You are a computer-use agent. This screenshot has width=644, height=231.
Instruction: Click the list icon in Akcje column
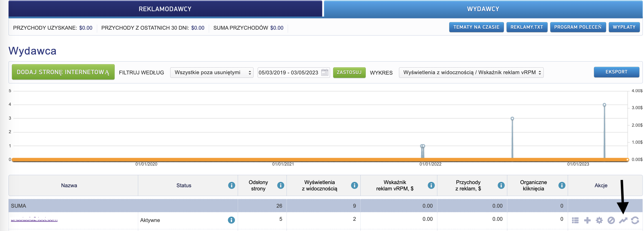click(x=575, y=220)
